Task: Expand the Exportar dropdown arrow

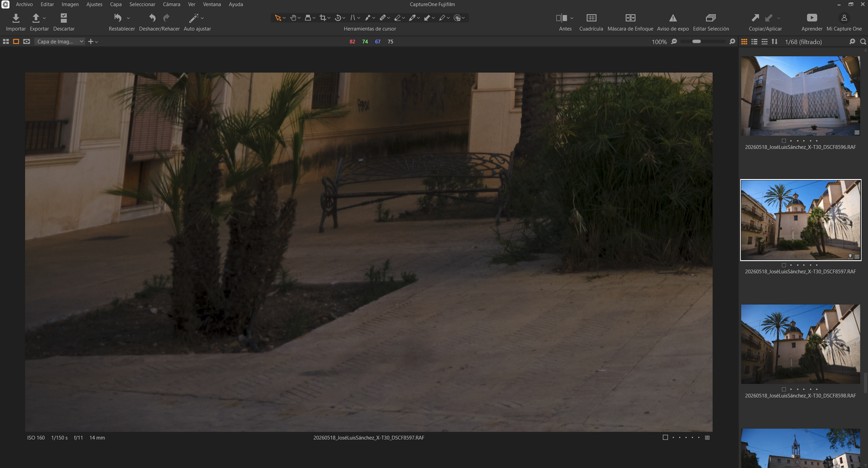Action: coord(44,18)
